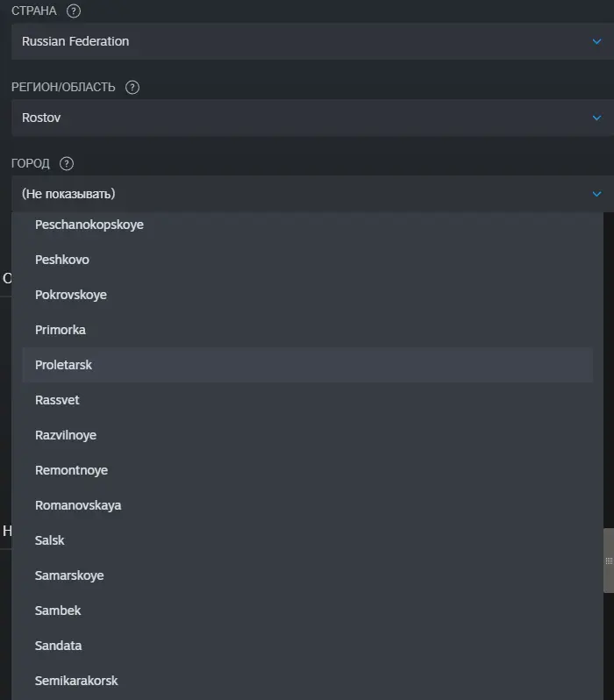Choose Salsk as the city
Image resolution: width=614 pixels, height=700 pixels.
[307, 540]
